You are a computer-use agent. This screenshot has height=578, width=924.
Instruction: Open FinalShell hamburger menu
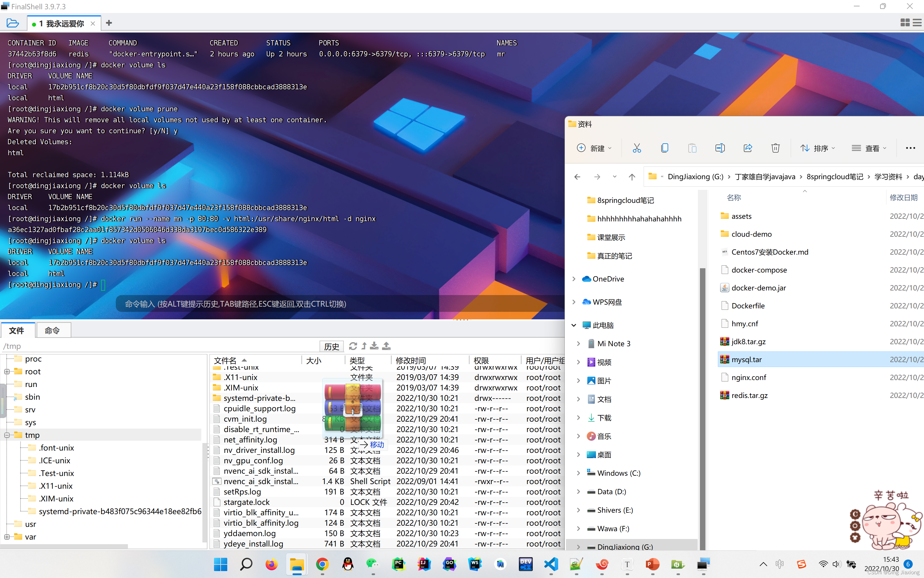coord(917,23)
